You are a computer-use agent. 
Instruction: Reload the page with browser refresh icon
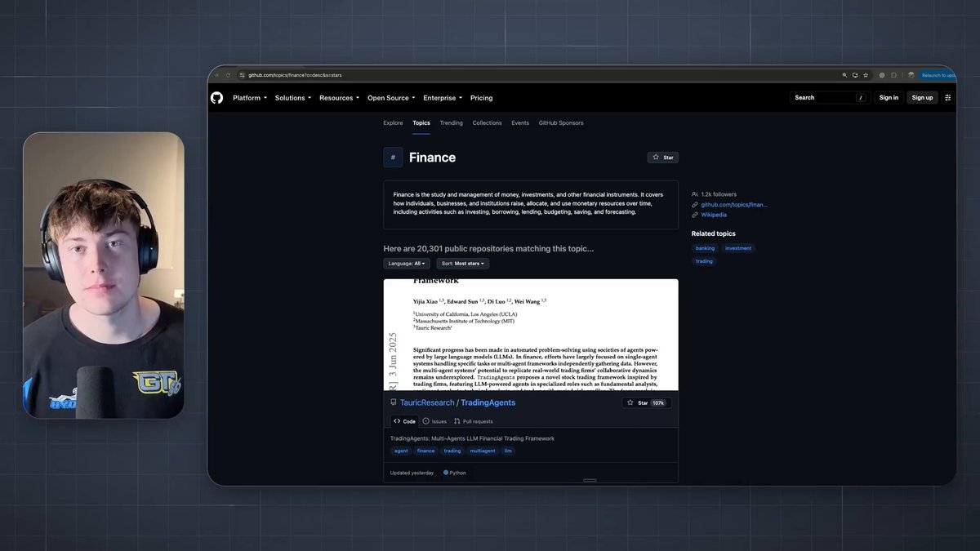[228, 75]
